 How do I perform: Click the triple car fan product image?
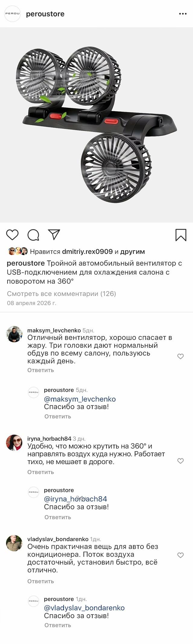[96, 125]
